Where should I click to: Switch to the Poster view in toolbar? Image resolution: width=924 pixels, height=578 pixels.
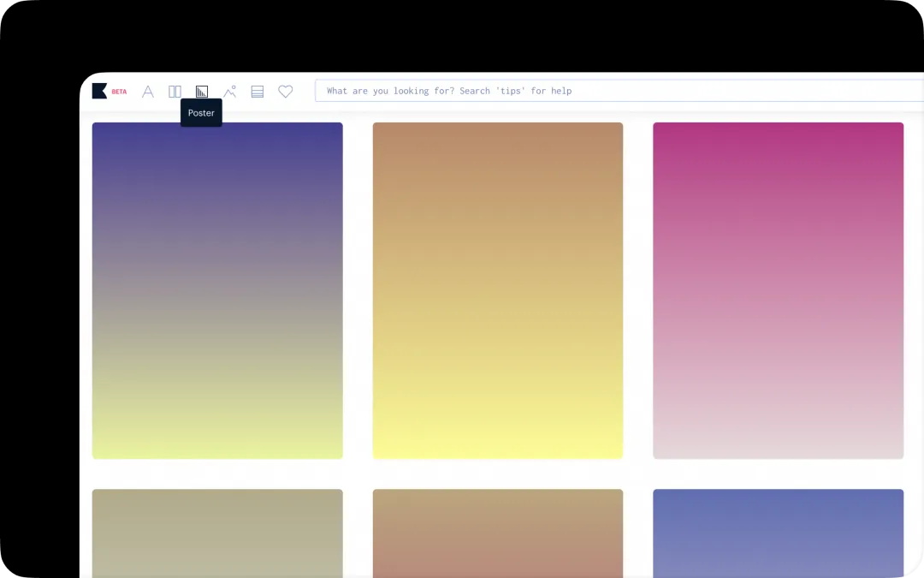click(x=202, y=92)
